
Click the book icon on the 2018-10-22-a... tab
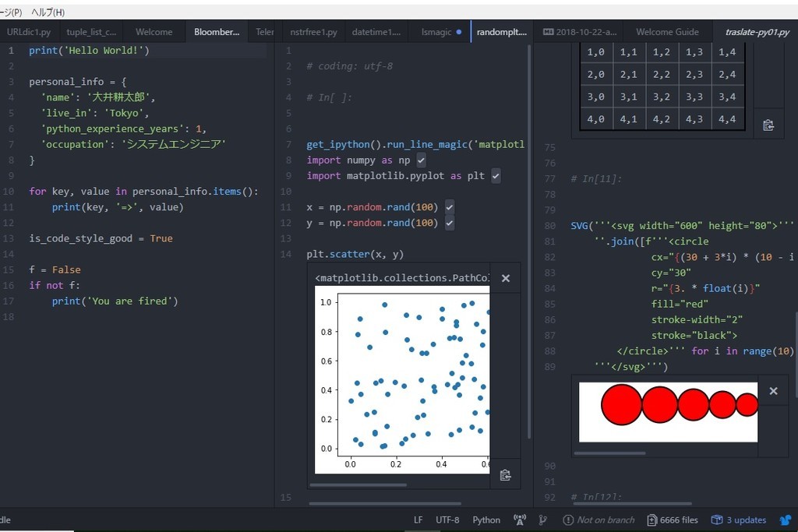tap(548, 31)
